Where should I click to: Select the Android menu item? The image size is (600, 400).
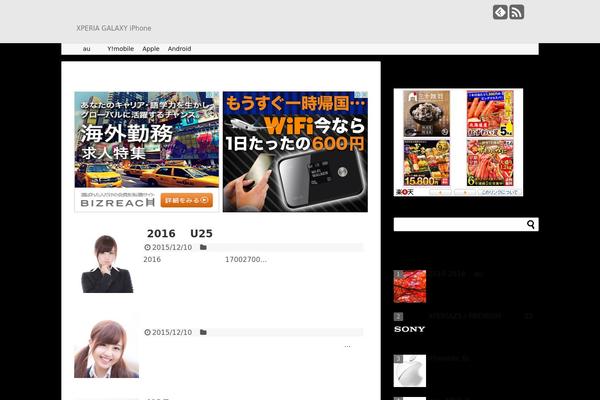(179, 49)
